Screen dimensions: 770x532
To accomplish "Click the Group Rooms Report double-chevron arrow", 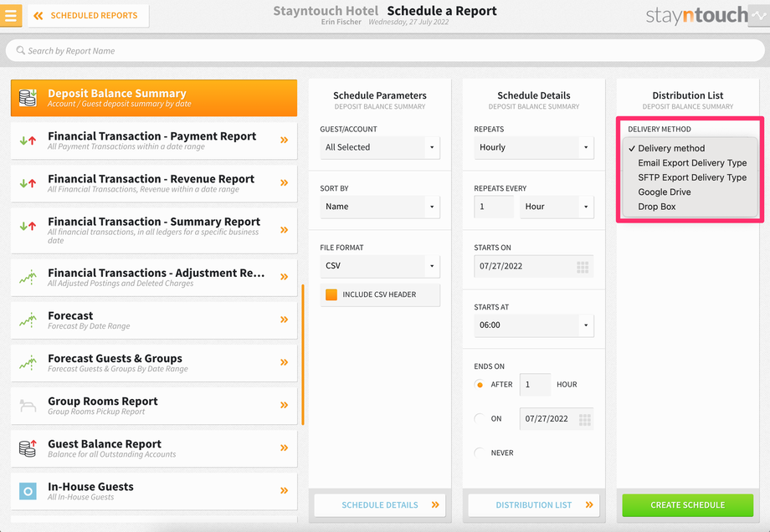I will click(x=284, y=405).
